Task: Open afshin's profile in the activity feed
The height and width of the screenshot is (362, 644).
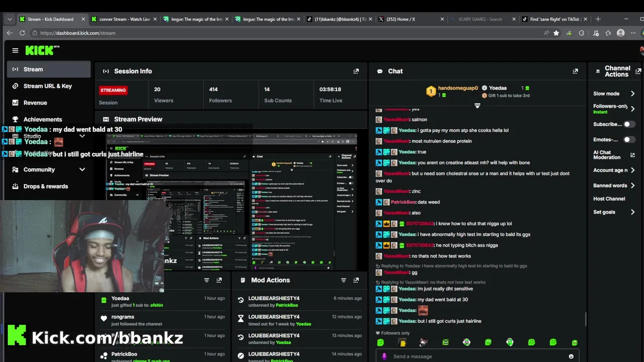Action: [156, 305]
